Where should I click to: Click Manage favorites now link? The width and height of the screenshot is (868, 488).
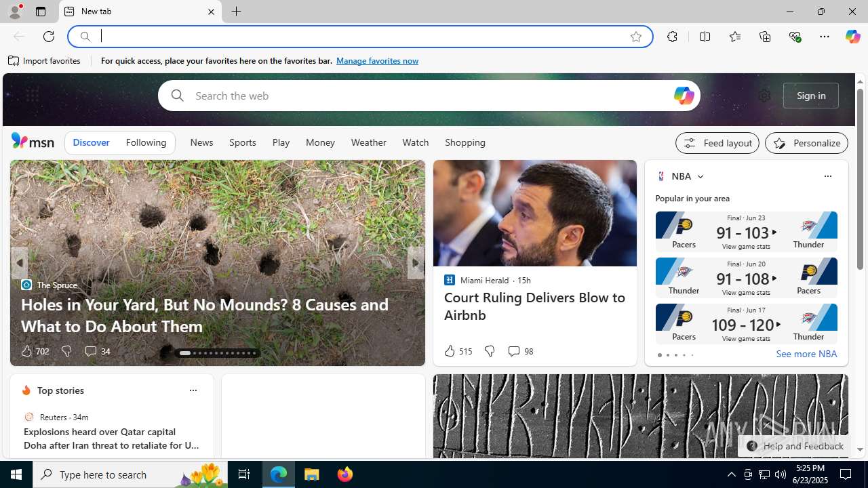pyautogui.click(x=377, y=61)
